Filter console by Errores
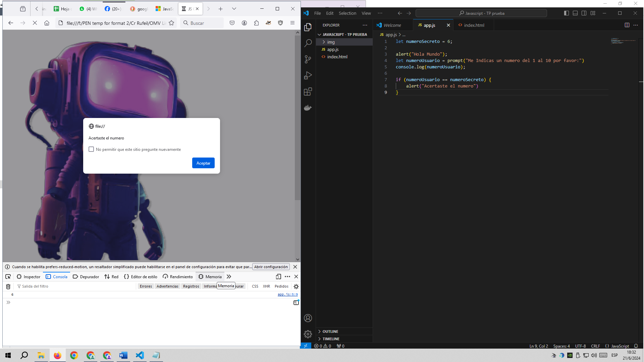 (146, 286)
